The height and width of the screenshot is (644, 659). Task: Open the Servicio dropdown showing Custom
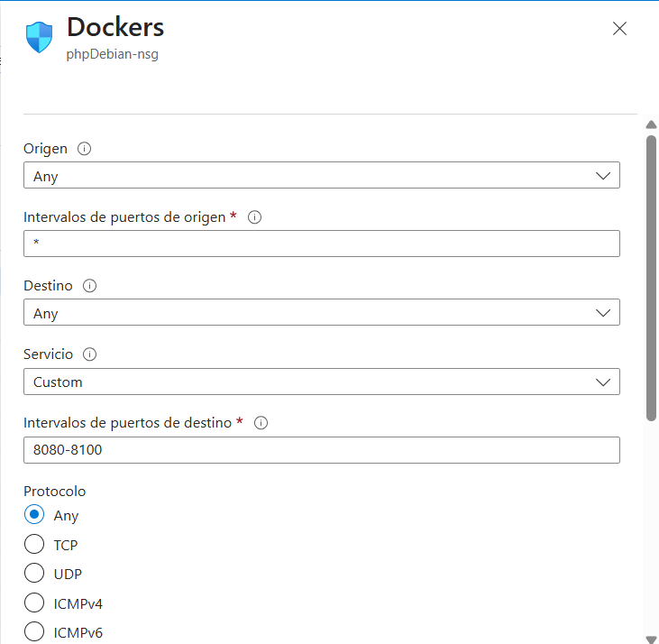321,382
